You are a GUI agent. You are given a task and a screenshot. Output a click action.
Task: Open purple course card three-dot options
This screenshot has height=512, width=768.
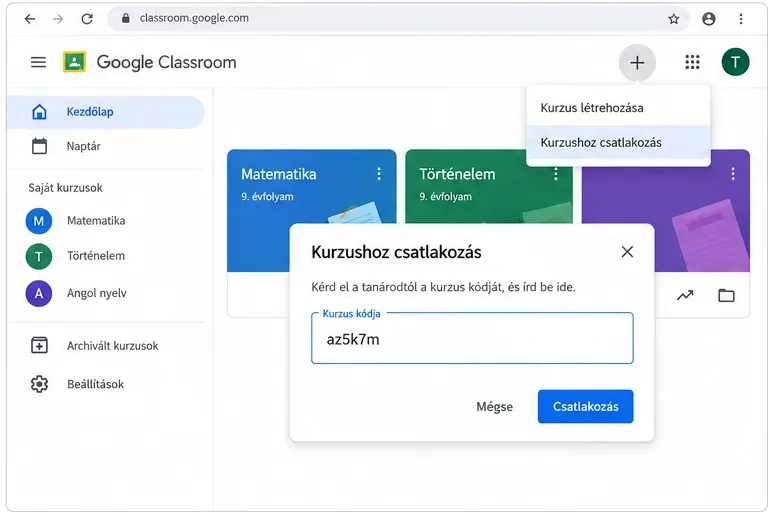(x=733, y=173)
